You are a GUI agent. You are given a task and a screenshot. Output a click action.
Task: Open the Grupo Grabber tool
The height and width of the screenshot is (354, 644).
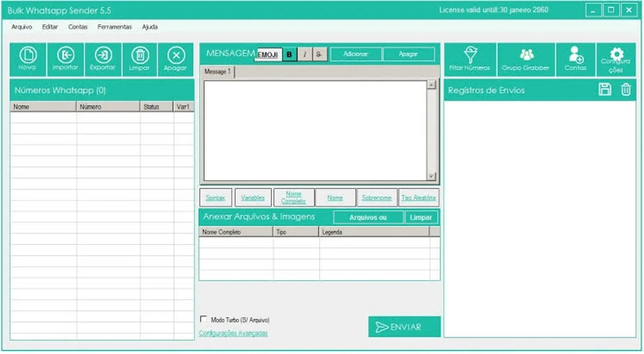[x=526, y=59]
